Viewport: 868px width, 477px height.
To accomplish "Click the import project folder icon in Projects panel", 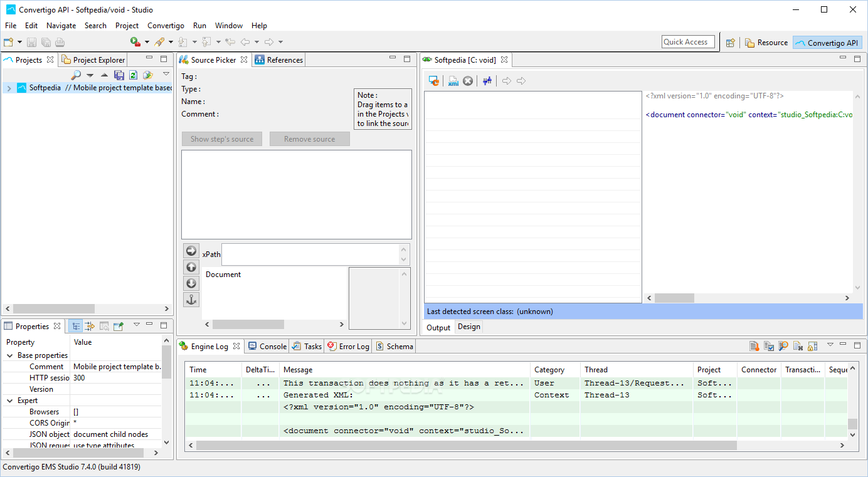I will tap(147, 75).
